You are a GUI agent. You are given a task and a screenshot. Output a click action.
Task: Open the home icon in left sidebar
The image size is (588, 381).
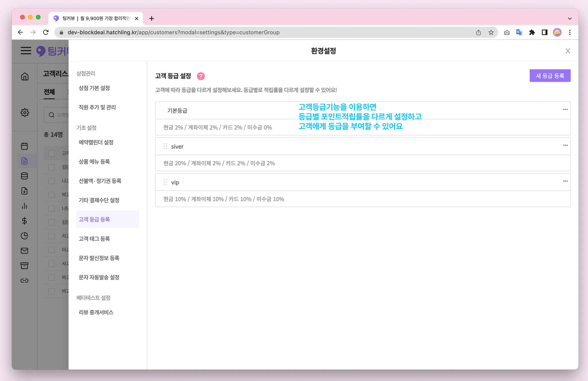click(x=25, y=76)
